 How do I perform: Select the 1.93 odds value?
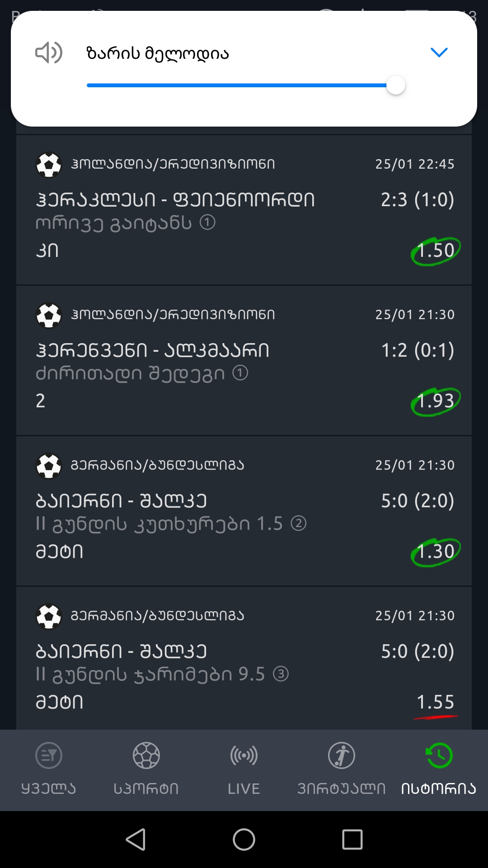pos(436,401)
